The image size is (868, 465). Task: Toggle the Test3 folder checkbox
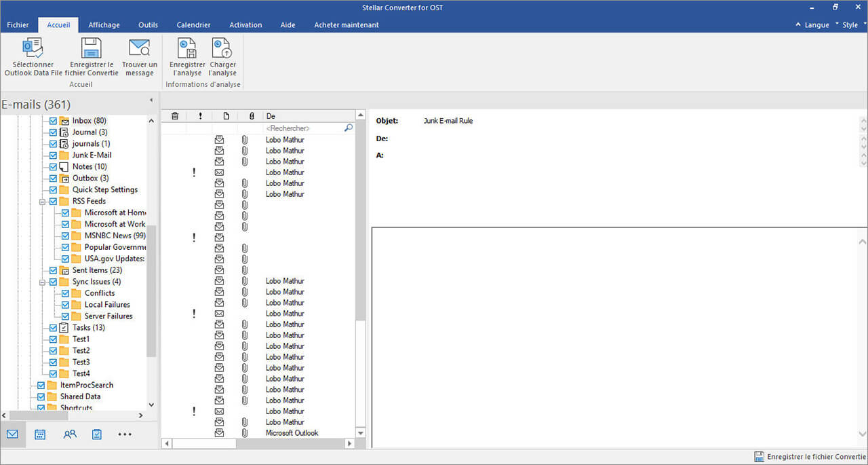(54, 362)
